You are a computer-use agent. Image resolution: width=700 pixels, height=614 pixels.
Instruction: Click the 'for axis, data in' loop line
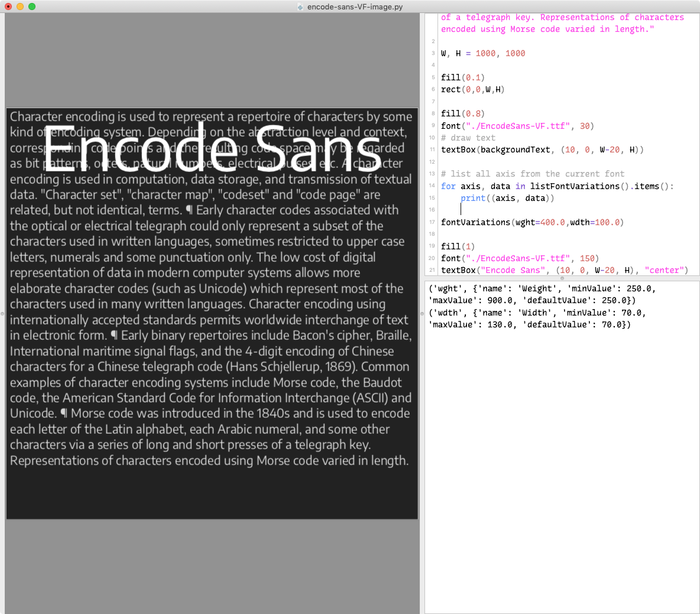557,186
